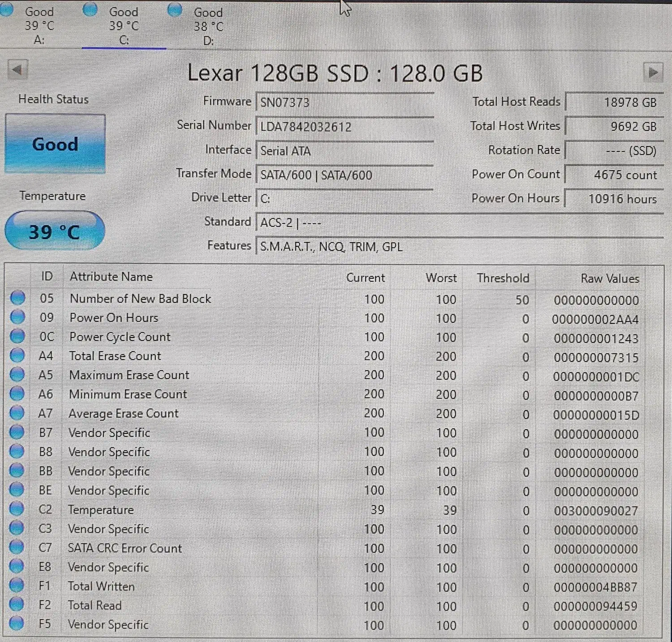672x642 pixels.
Task: Click the Raw Values column header
Action: click(609, 278)
